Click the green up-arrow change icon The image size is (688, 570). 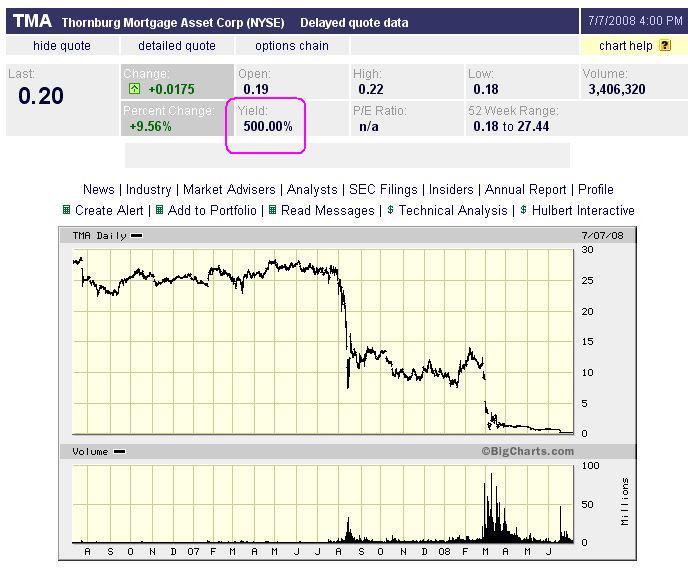coord(134,89)
